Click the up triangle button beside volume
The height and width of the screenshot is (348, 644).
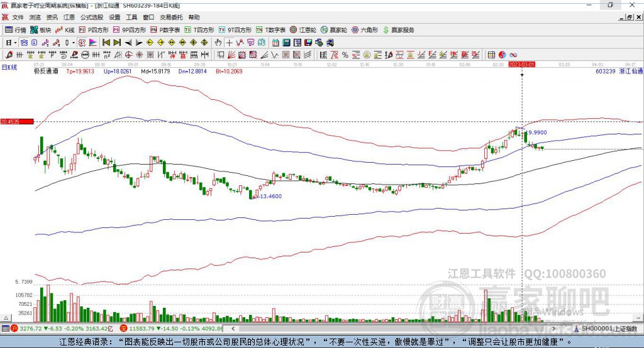point(6,318)
